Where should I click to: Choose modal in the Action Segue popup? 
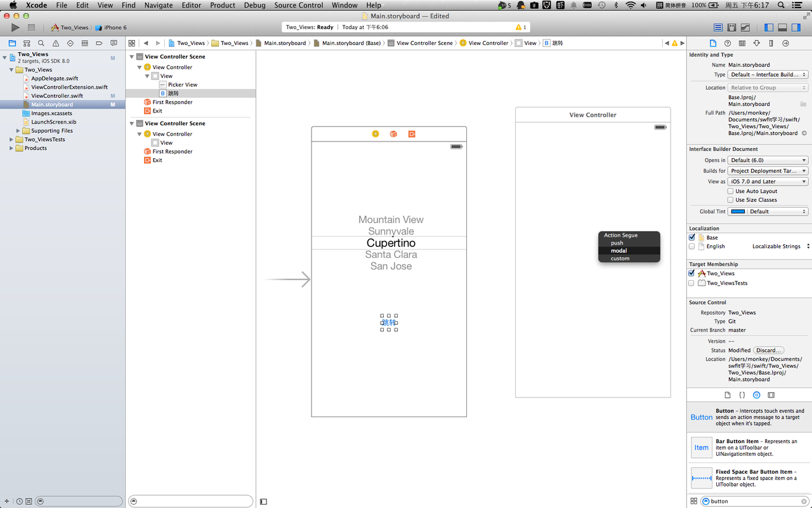pyautogui.click(x=629, y=250)
